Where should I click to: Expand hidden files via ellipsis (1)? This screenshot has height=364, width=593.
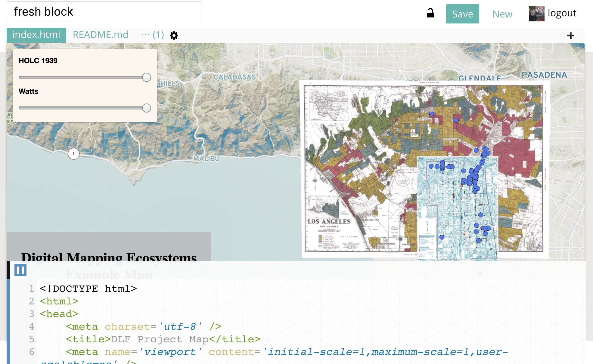152,35
